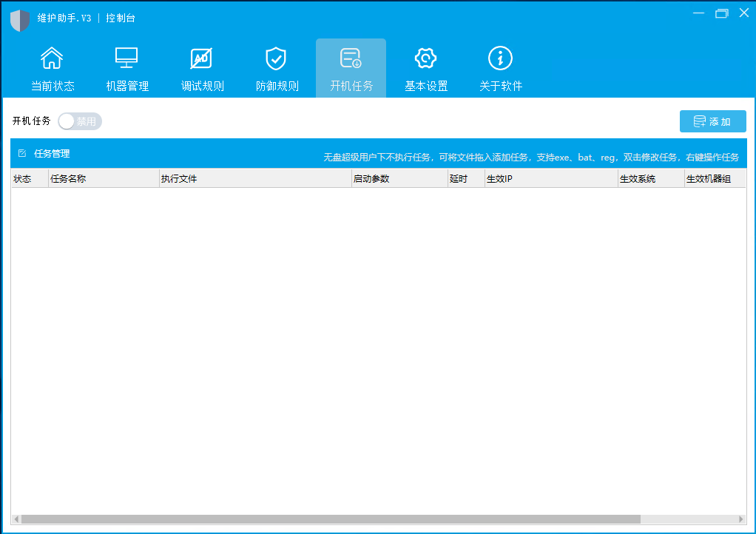The image size is (756, 534).
Task: Open the 关于软件 info icon
Action: 501,58
